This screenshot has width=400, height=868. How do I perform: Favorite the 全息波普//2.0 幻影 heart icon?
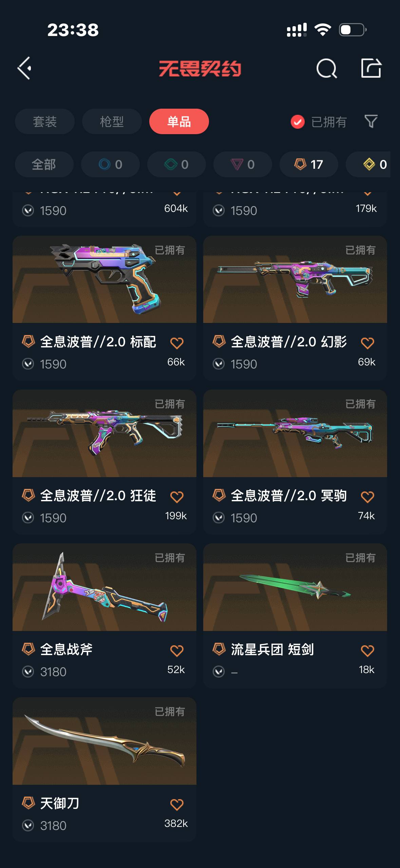pyautogui.click(x=367, y=343)
